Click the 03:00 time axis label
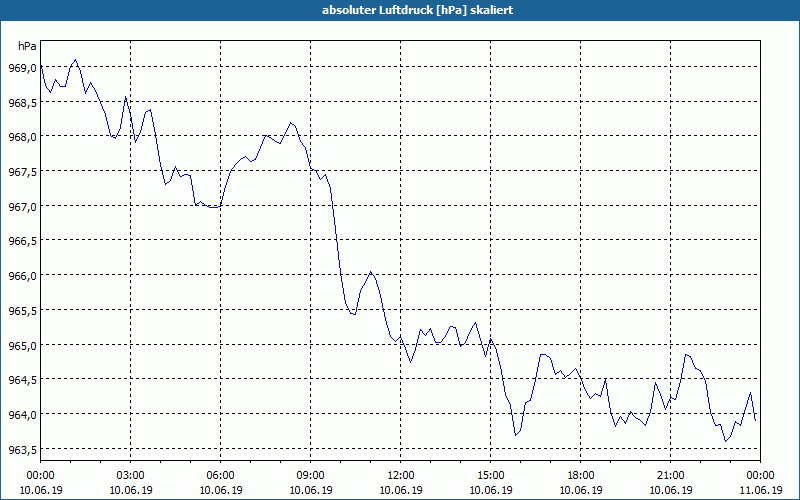Screen dimensions: 800x500 tap(131, 476)
